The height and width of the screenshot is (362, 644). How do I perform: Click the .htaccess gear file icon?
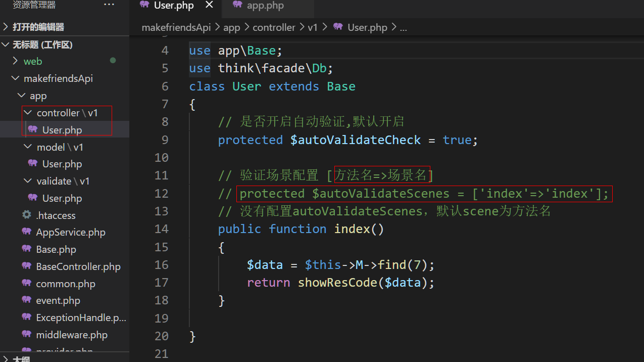(x=27, y=215)
